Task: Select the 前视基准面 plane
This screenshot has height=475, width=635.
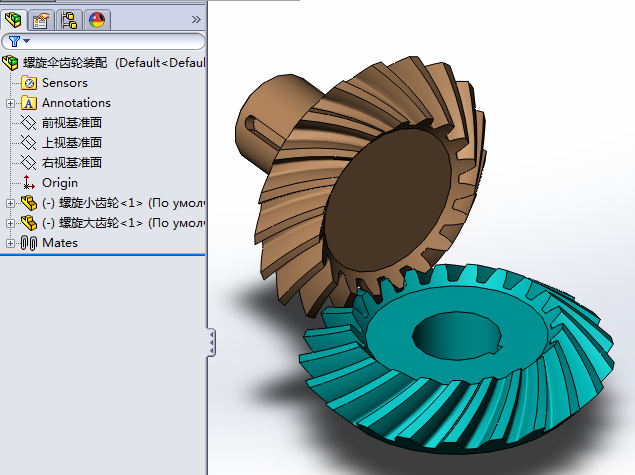Action: [x=72, y=123]
